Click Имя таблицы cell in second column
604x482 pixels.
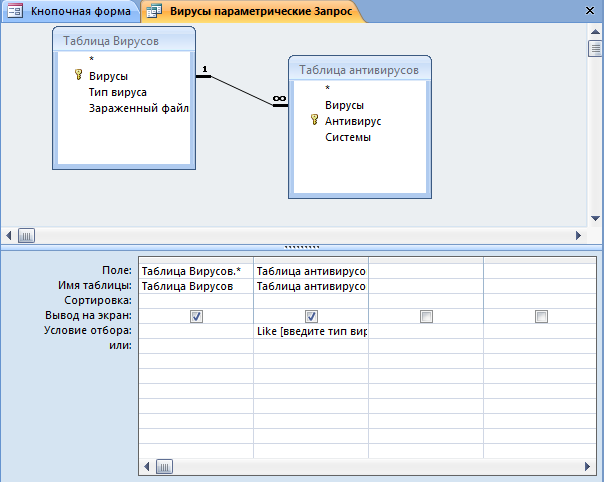pos(310,286)
